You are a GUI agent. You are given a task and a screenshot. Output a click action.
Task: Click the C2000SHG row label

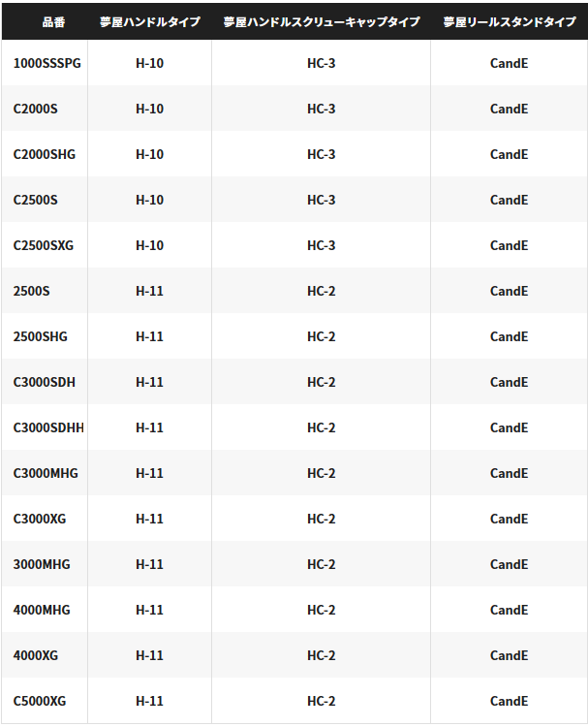45,154
